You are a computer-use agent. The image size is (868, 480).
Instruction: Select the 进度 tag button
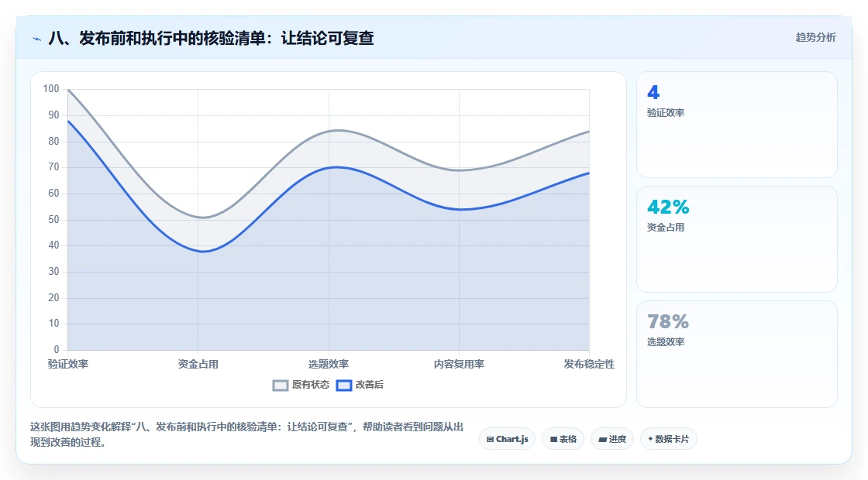point(612,439)
